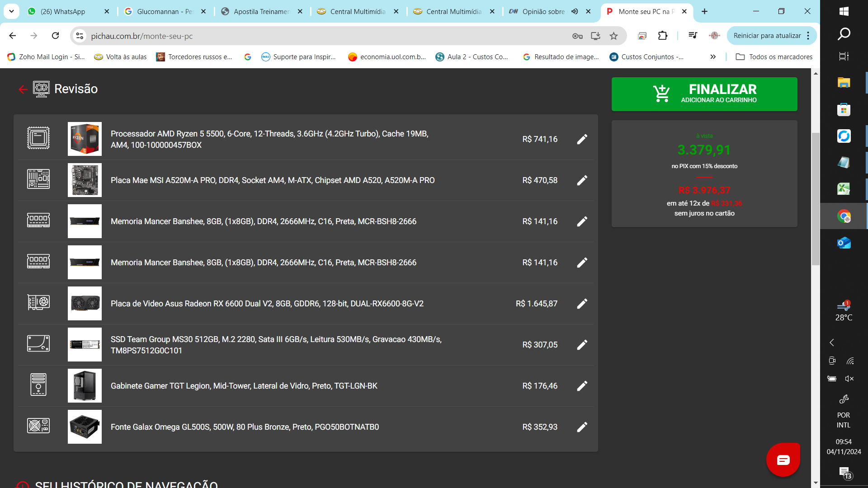Edit the TGT Legion case selection
Screen dimensions: 868x488
click(582, 386)
